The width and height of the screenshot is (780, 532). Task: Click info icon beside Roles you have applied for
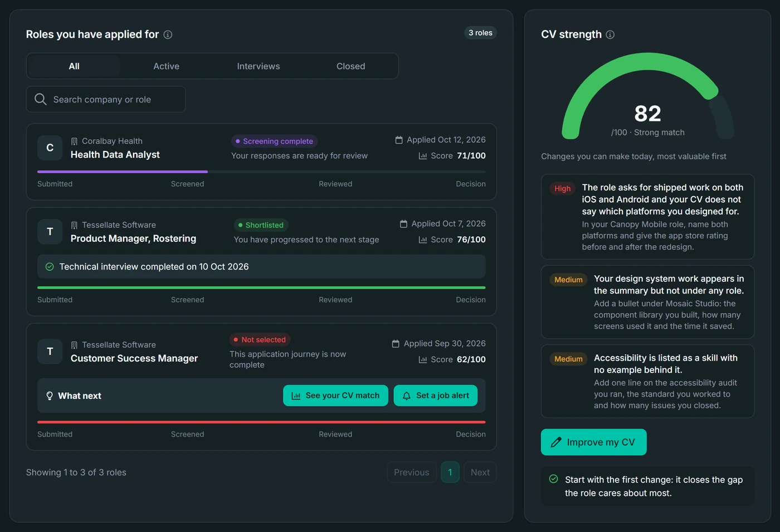[168, 35]
